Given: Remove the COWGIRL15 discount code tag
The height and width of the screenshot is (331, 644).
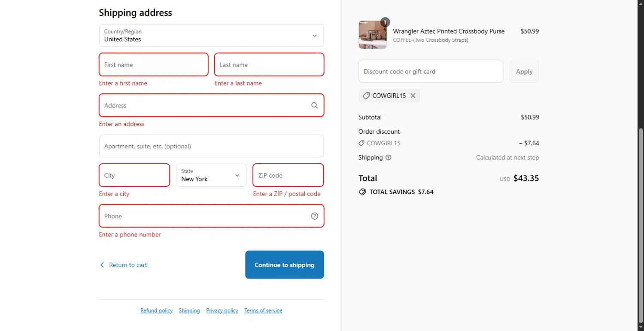Looking at the screenshot, I should pyautogui.click(x=413, y=96).
